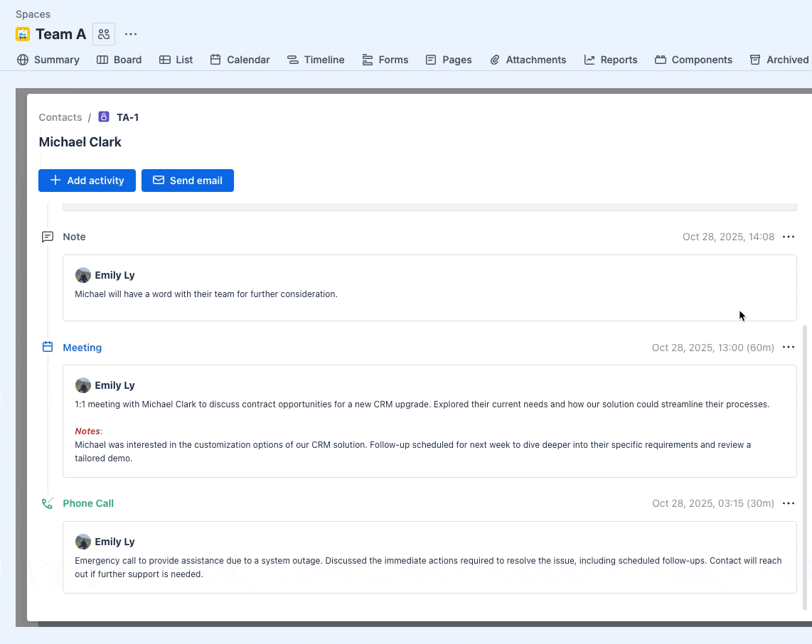The height and width of the screenshot is (644, 812).
Task: Open the Team A more options menu
Action: click(x=131, y=34)
